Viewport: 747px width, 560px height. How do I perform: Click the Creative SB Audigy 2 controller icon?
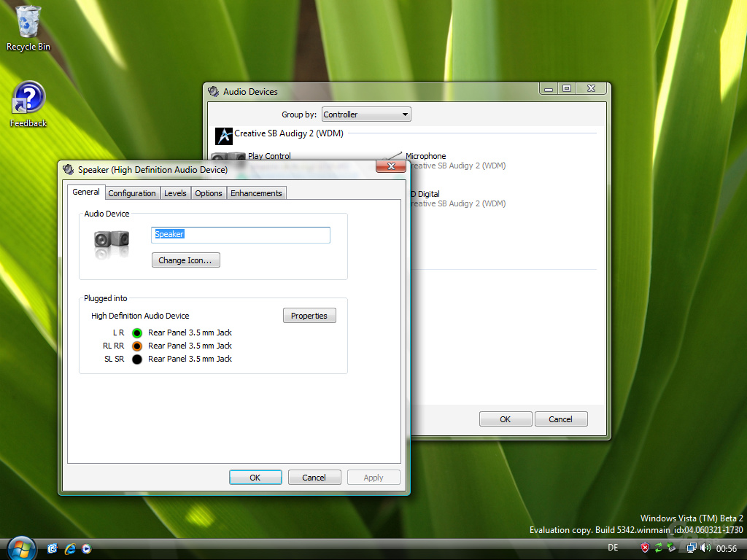coord(223,136)
